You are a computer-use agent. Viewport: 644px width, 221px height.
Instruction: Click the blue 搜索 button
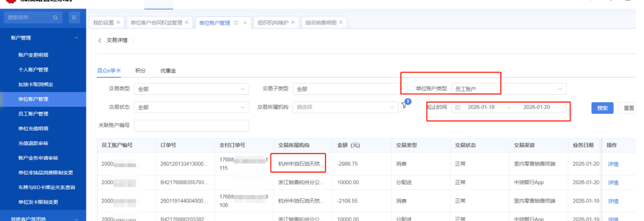point(602,108)
